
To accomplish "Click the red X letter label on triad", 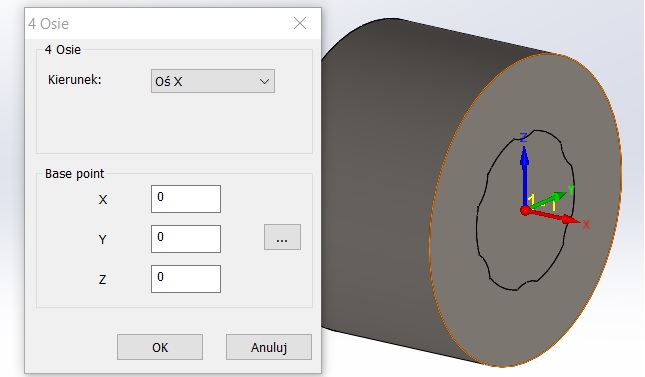I will [586, 225].
